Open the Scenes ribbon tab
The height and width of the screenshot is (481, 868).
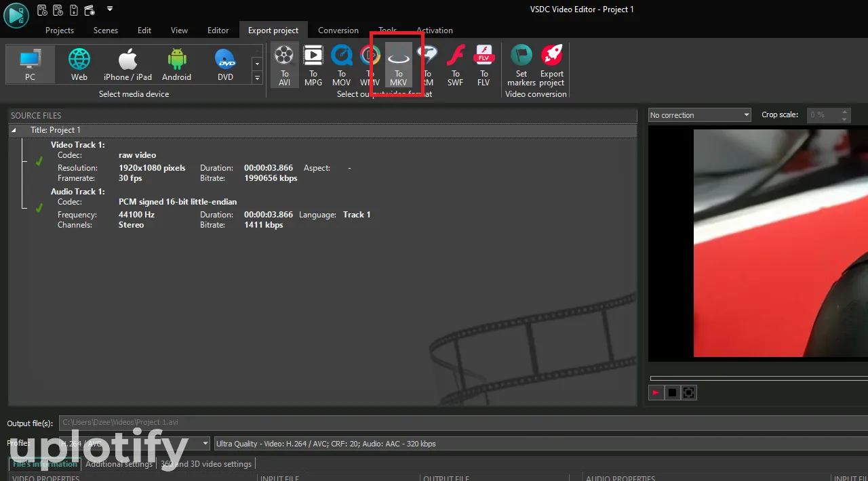point(106,30)
